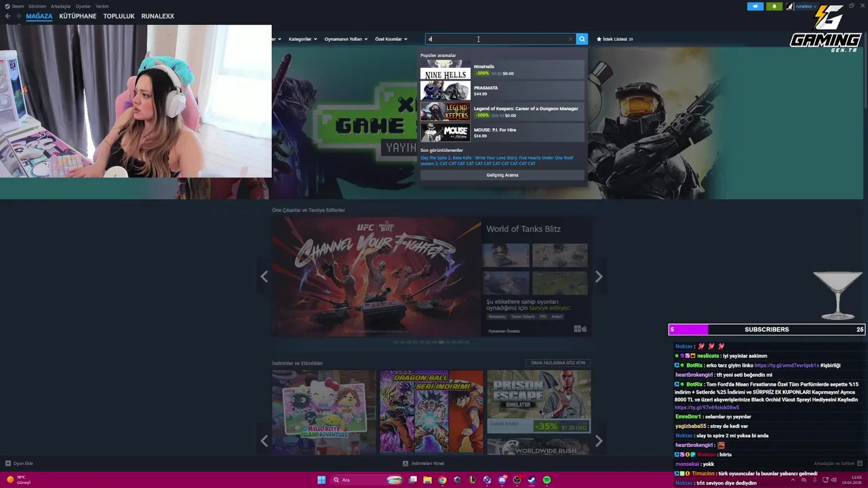Show next featured game with right arrow

tap(599, 277)
